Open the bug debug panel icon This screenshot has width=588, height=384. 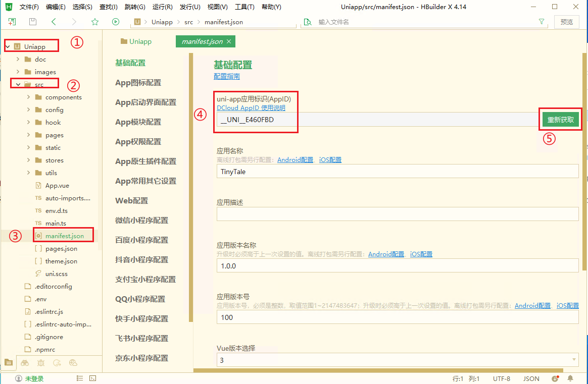[41, 363]
